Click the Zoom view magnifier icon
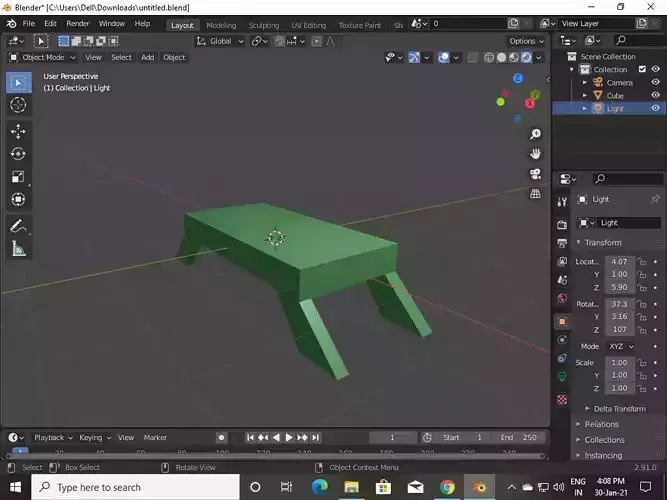Viewport: 667px width, 500px height. 535,134
